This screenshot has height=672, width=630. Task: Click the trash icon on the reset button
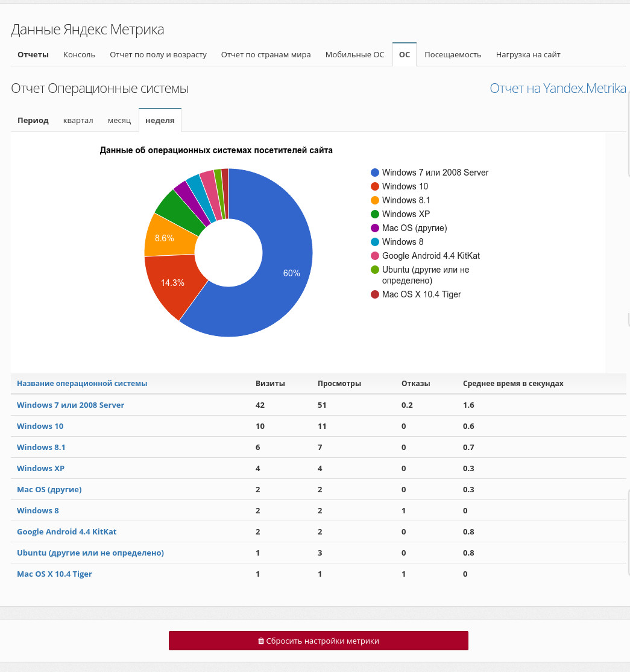pos(260,641)
